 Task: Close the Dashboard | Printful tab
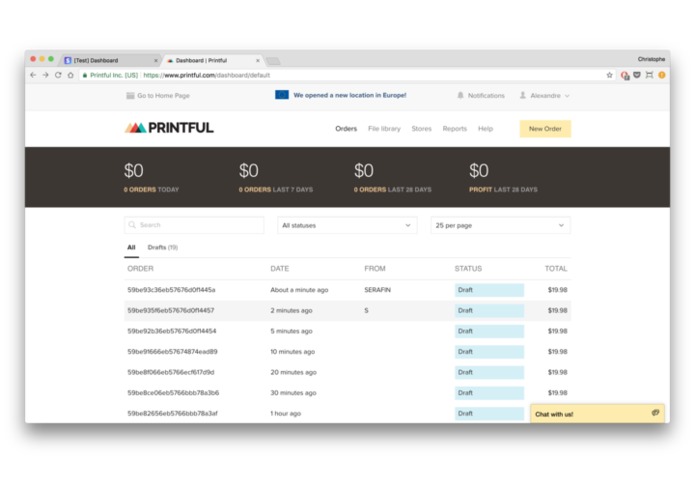coord(258,61)
